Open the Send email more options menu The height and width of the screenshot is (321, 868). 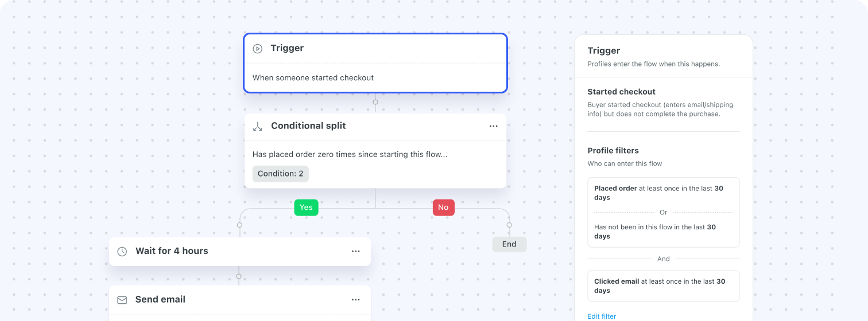point(356,300)
